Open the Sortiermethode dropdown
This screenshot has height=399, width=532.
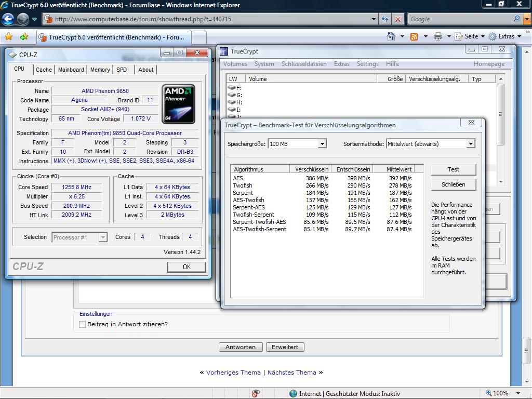click(471, 144)
